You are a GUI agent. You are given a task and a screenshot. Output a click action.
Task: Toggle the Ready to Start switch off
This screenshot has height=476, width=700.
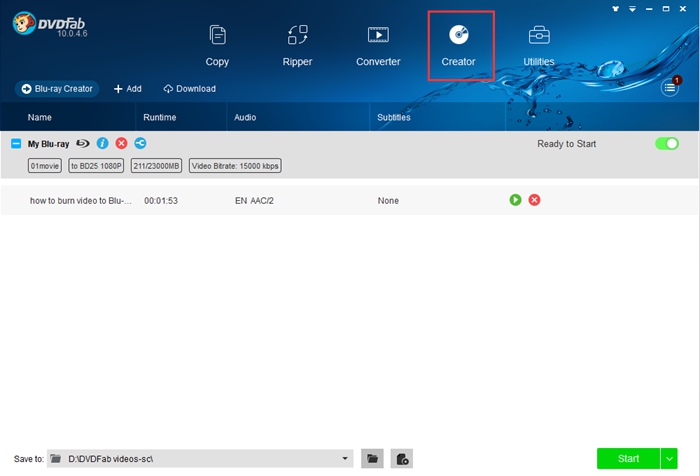(x=666, y=144)
